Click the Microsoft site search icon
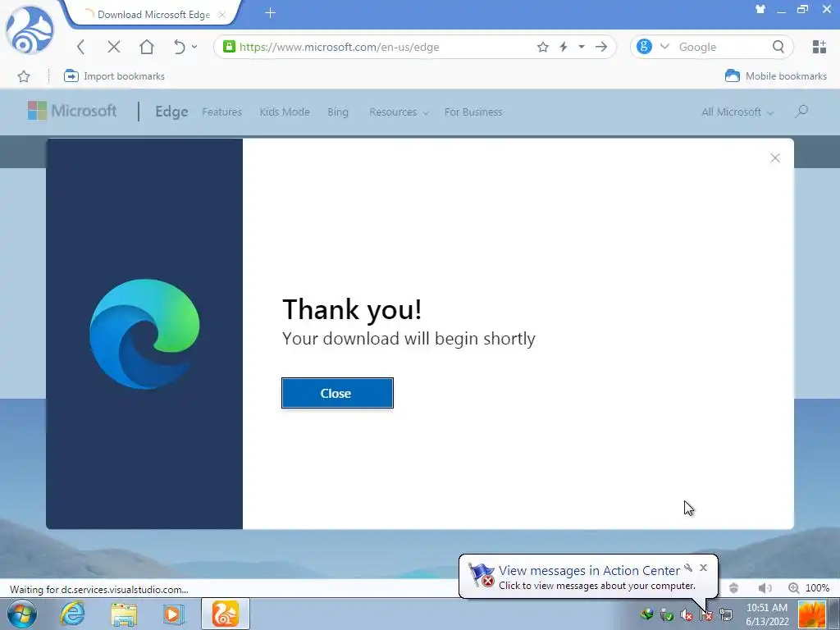This screenshot has width=840, height=630. tap(801, 112)
